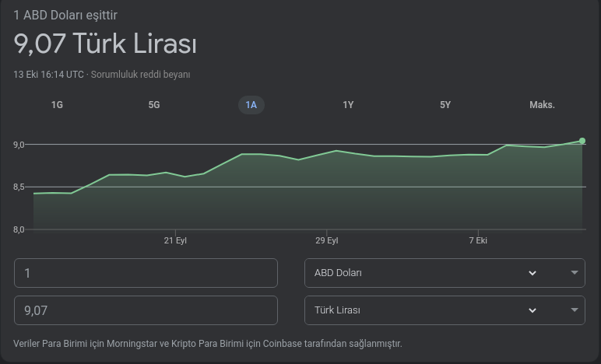Viewport: 601px width, 364px height.
Task: Click the chevron icon in Türk Lirası selector
Action: click(x=532, y=310)
